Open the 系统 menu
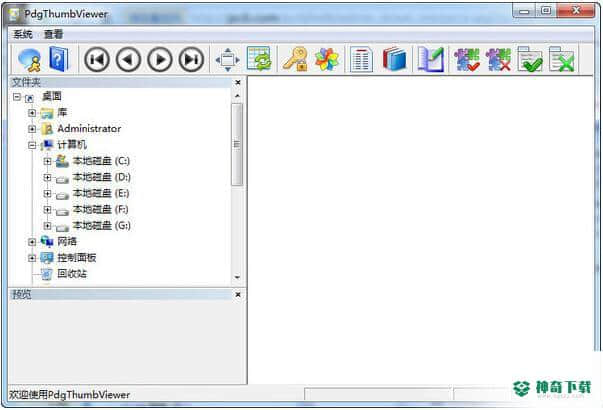Screen dimensions: 603x410 point(23,34)
